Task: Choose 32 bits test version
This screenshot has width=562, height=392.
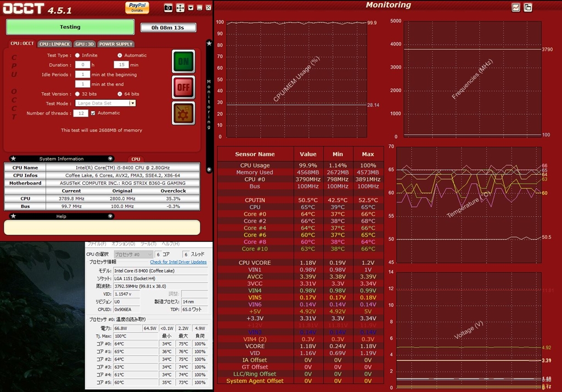Action: (77, 94)
